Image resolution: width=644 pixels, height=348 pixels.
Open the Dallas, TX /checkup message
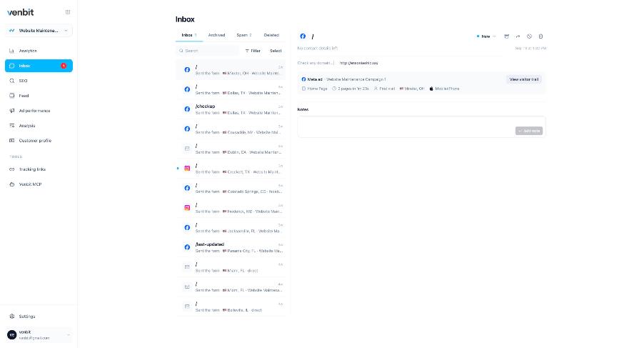(x=231, y=109)
